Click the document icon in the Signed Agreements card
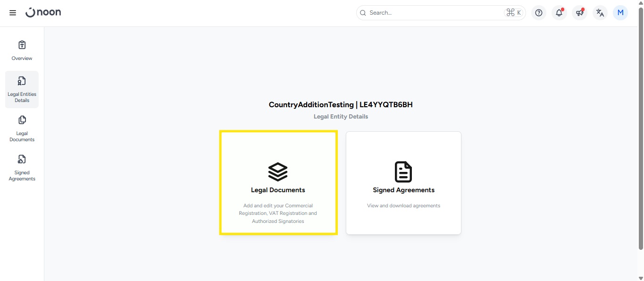Screen dimensions: 644x281 tap(403, 172)
